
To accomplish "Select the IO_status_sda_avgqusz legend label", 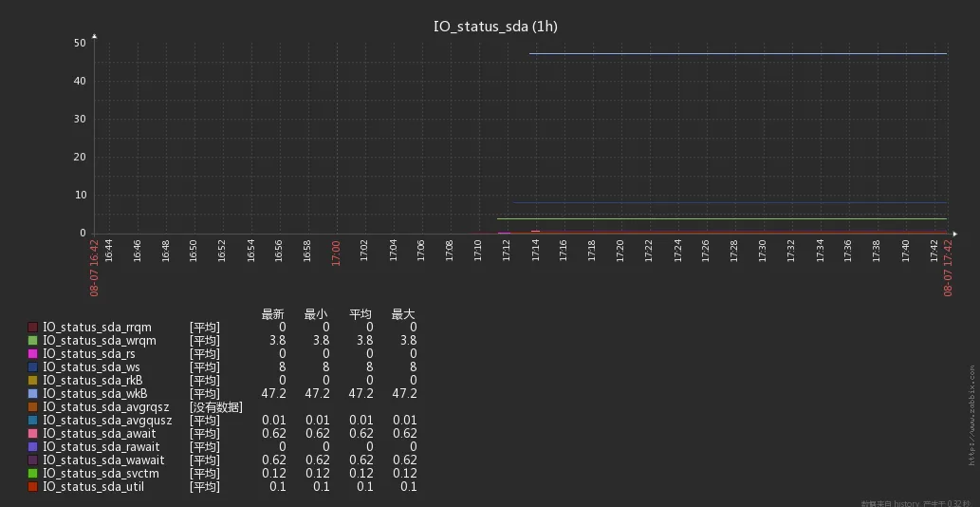I will pos(107,420).
